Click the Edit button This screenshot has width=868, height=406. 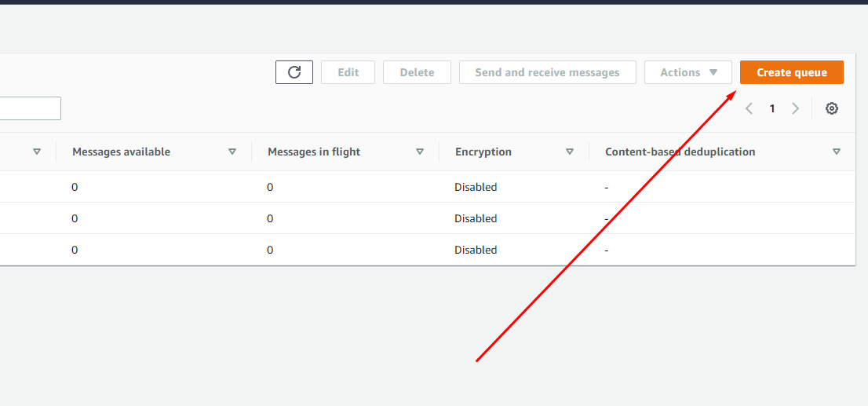(348, 72)
